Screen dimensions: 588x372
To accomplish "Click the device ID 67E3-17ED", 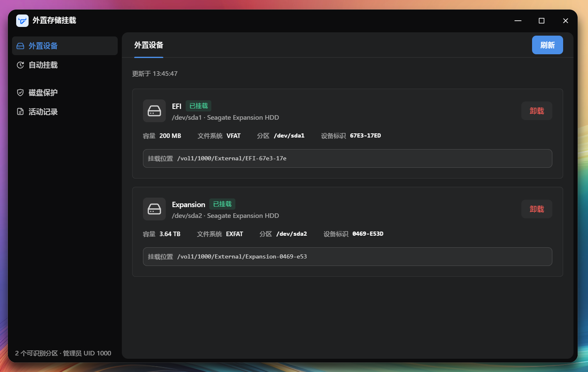I will [x=365, y=136].
